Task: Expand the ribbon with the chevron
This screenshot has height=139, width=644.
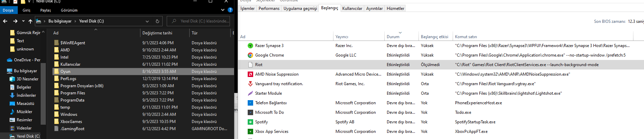Action: click(223, 10)
